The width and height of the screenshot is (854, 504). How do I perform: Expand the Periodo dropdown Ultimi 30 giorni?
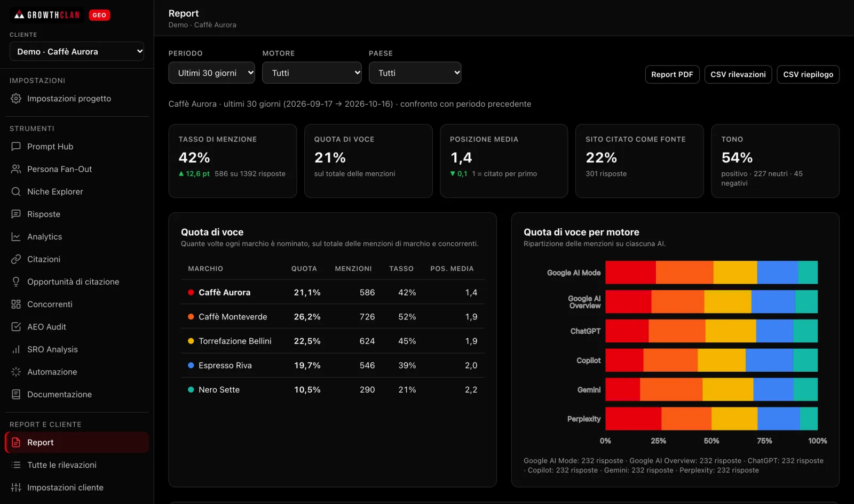point(211,73)
